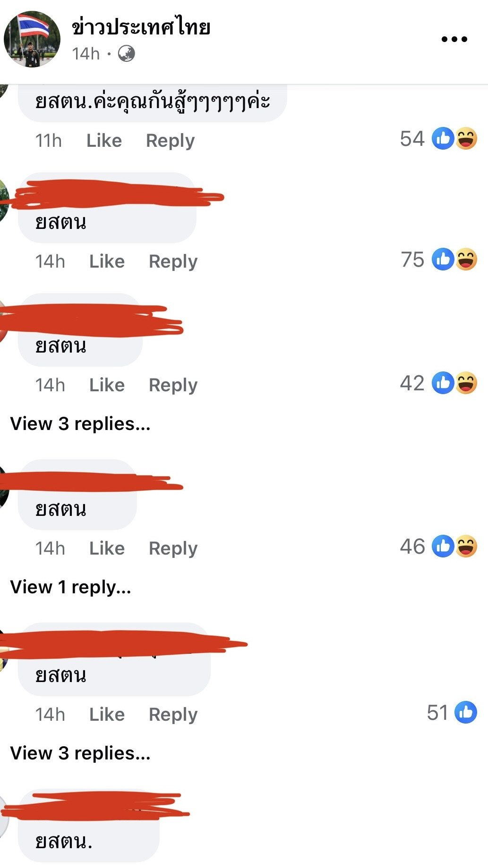Open the three-dot post options menu
This screenshot has width=488, height=868.
tap(454, 39)
